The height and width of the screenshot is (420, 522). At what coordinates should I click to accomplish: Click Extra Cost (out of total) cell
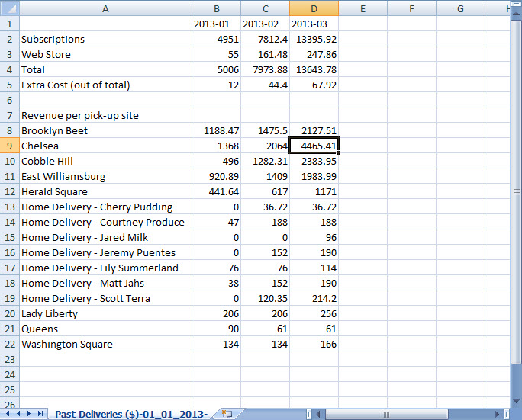(x=105, y=85)
